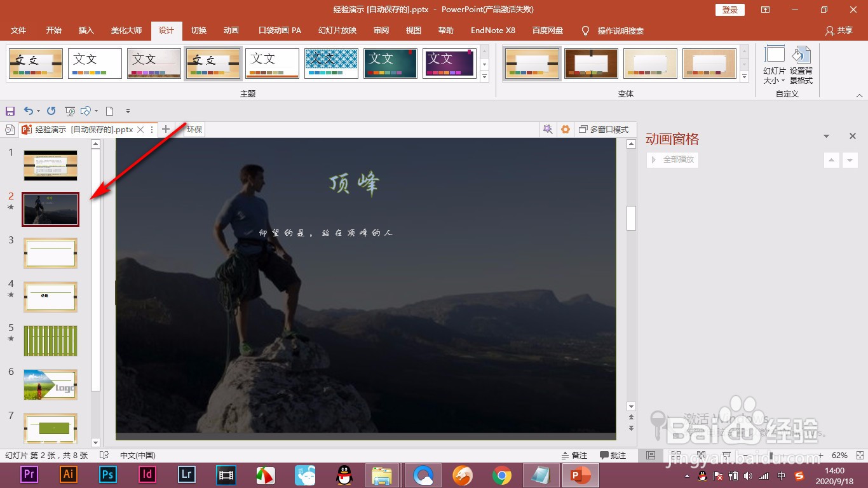Screen dimensions: 868x488
Task: Toggle the 批注 comments pane
Action: pyautogui.click(x=613, y=456)
